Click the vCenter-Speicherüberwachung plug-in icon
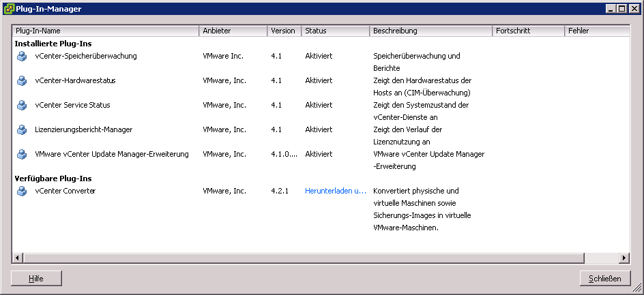This screenshot has height=295, width=644. [22, 57]
